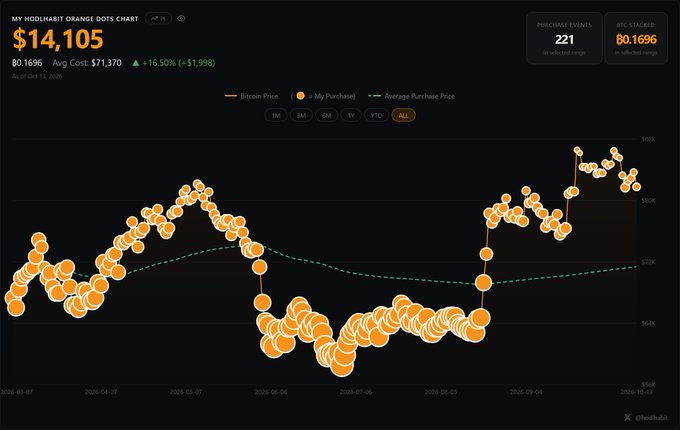Screen dimensions: 680x430
Task: Click the 2026-04-07 date label
Action: (x=101, y=392)
